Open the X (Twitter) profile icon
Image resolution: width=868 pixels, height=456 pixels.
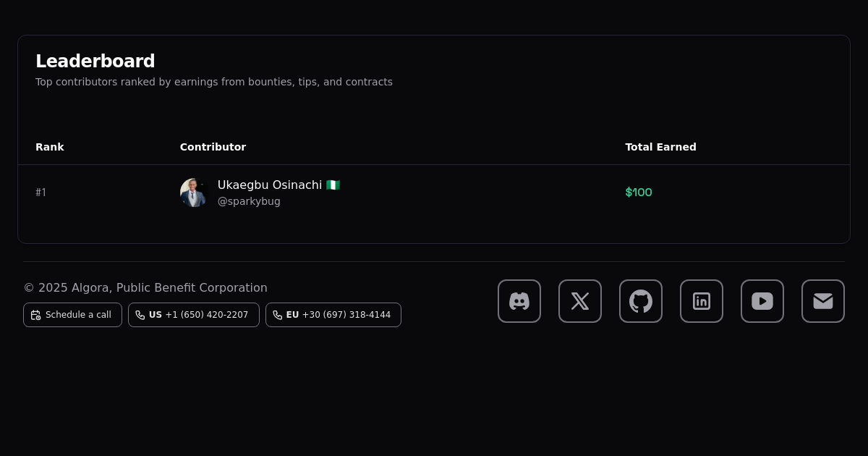coord(580,301)
